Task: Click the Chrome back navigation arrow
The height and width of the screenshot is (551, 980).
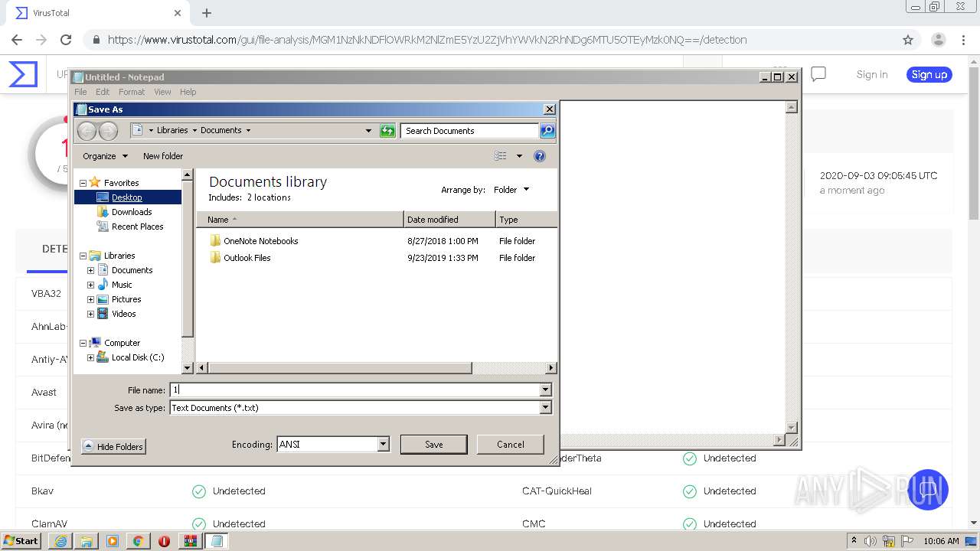Action: [17, 40]
